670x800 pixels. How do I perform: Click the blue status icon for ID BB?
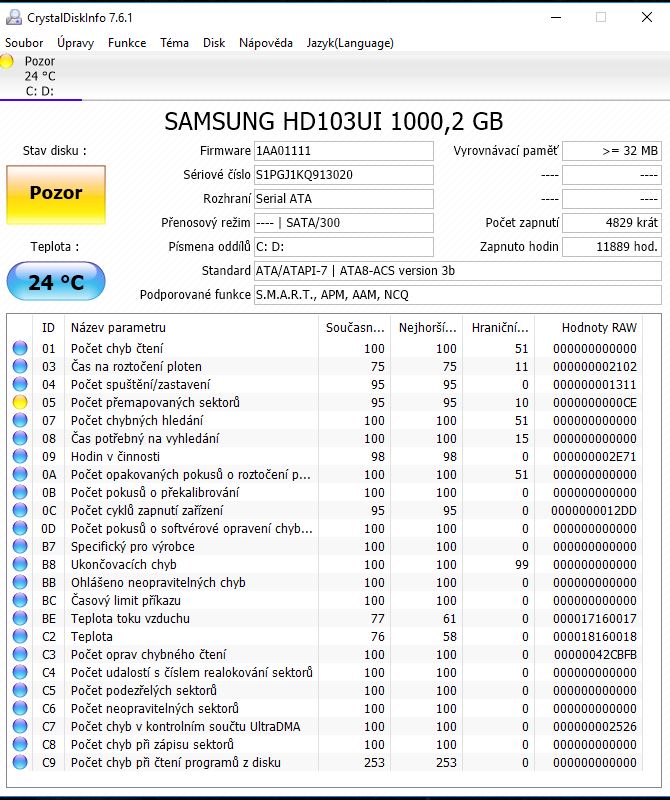coord(20,582)
